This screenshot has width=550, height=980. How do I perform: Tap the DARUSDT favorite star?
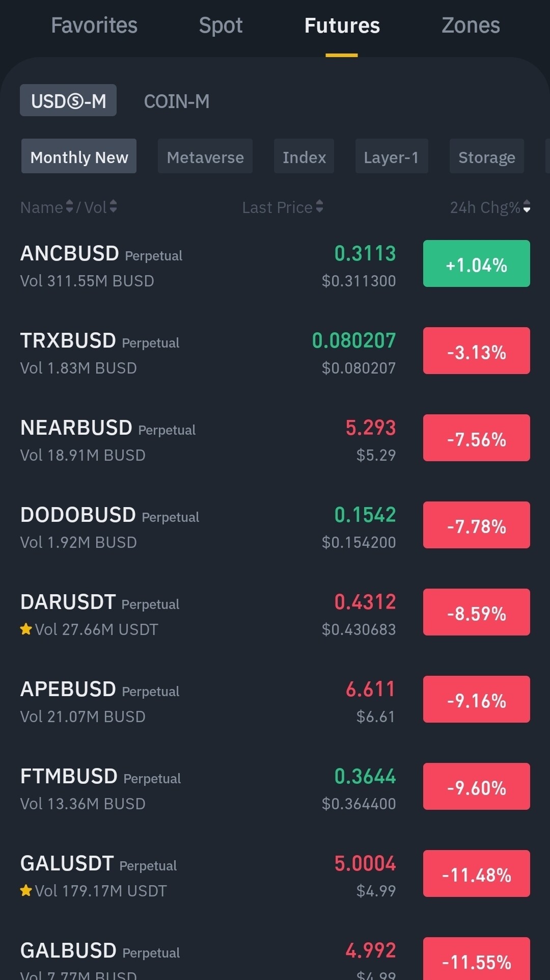[x=26, y=629]
